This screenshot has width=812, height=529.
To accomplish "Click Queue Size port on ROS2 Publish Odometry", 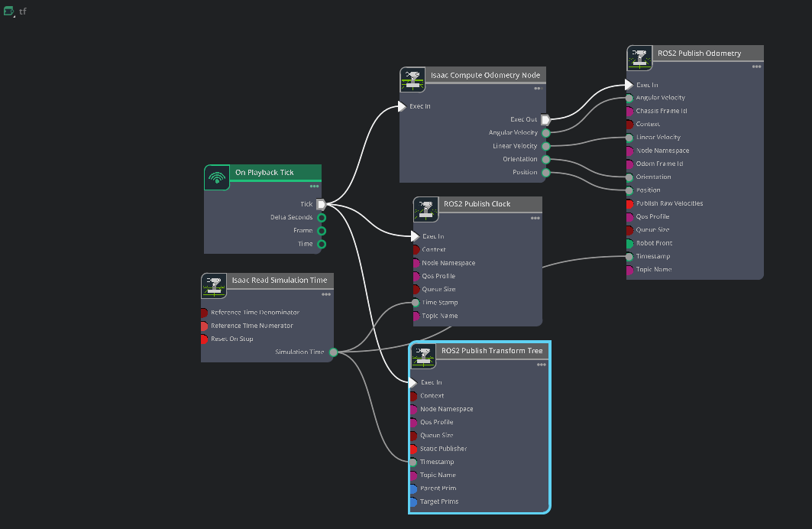I will coord(629,230).
